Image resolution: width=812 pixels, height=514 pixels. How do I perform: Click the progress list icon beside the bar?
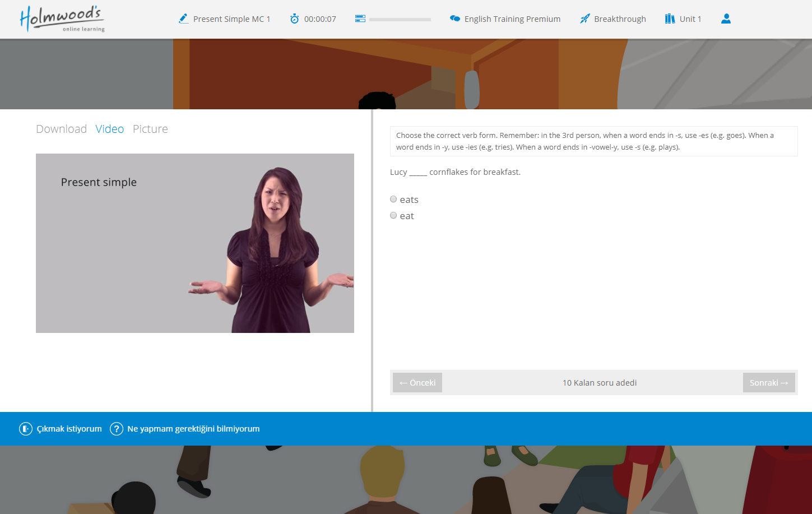(360, 18)
